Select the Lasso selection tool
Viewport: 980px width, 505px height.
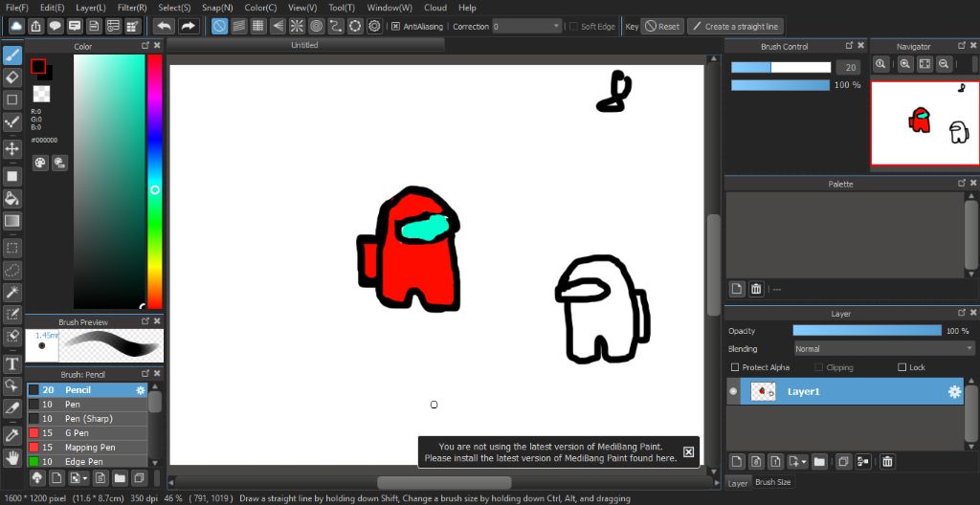[12, 270]
